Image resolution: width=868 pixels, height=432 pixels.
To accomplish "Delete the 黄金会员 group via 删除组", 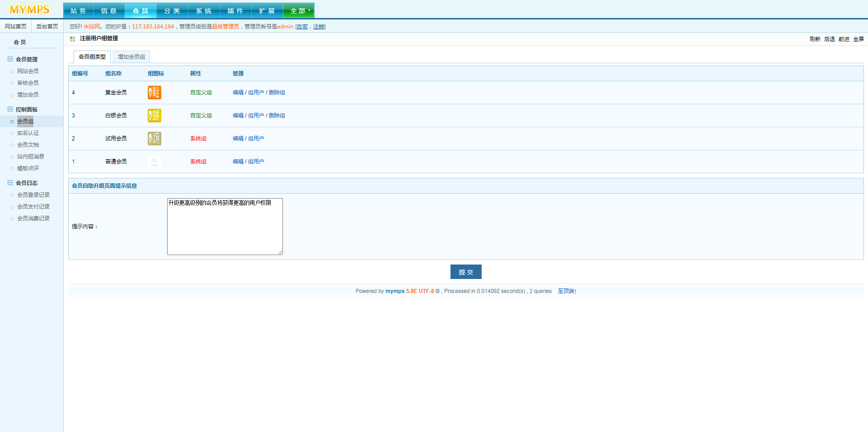I will pos(277,93).
